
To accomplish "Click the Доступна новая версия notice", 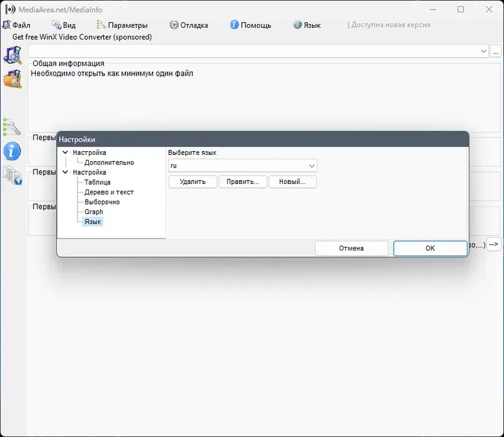I will coord(391,25).
